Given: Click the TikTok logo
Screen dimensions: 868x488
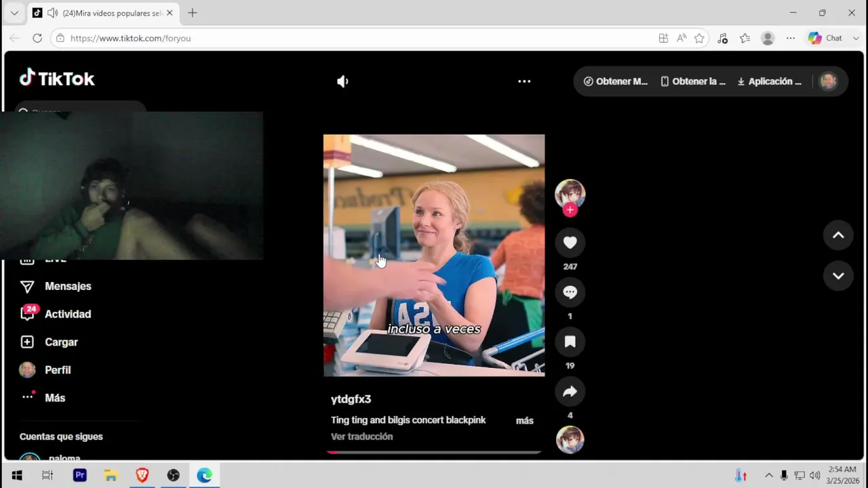Looking at the screenshot, I should point(57,79).
